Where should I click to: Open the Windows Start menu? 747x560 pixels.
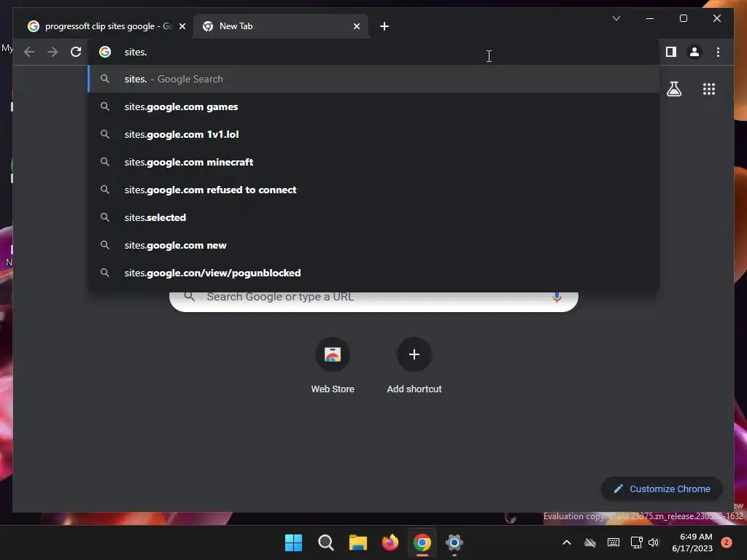[x=293, y=542]
